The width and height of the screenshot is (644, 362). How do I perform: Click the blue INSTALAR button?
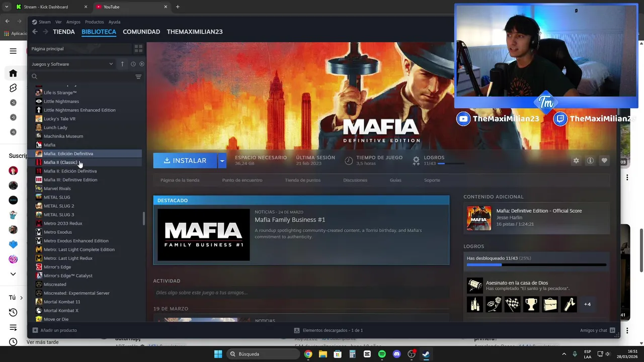(185, 160)
